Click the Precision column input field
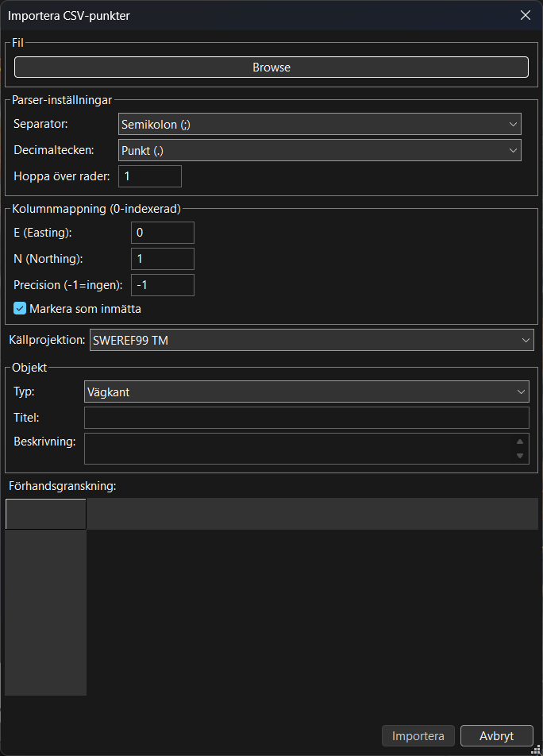This screenshot has height=756, width=543. tap(163, 285)
